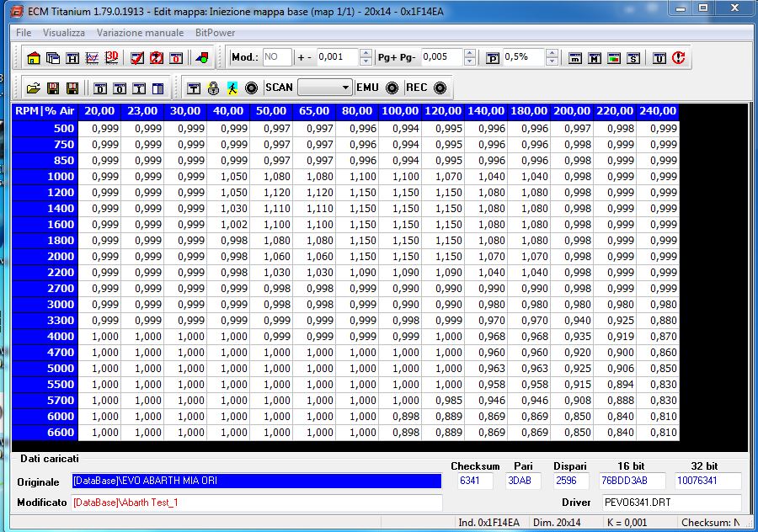This screenshot has height=532, width=758.
Task: Toggle the EMU round indicator button
Action: pyautogui.click(x=392, y=88)
